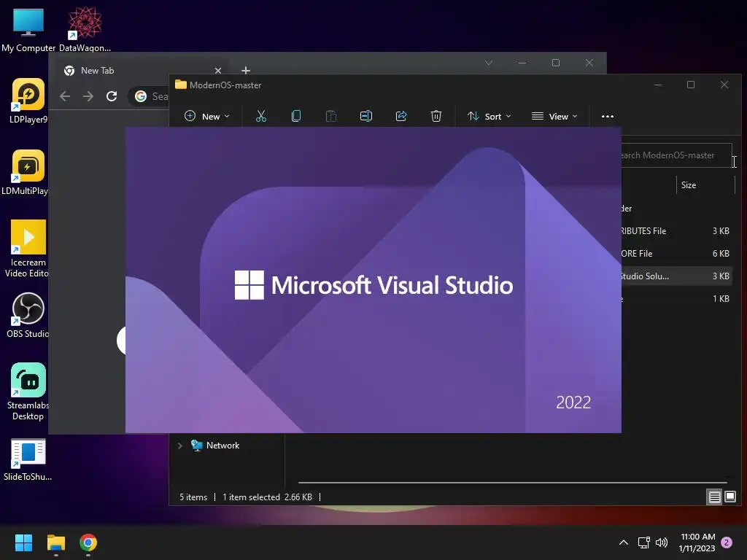Open Streamlabs Desktop shortcut
747x560 pixels.
tap(28, 392)
